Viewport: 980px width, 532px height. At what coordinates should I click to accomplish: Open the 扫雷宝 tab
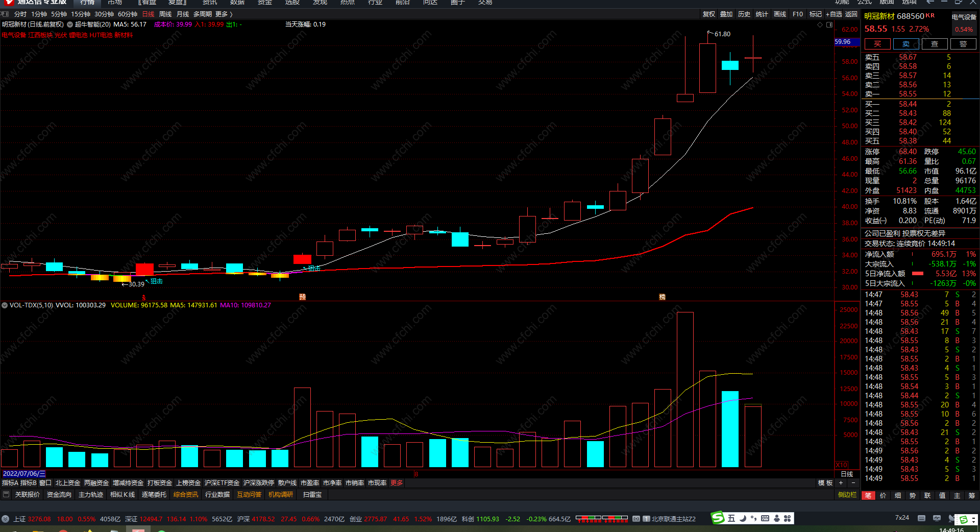(x=312, y=495)
